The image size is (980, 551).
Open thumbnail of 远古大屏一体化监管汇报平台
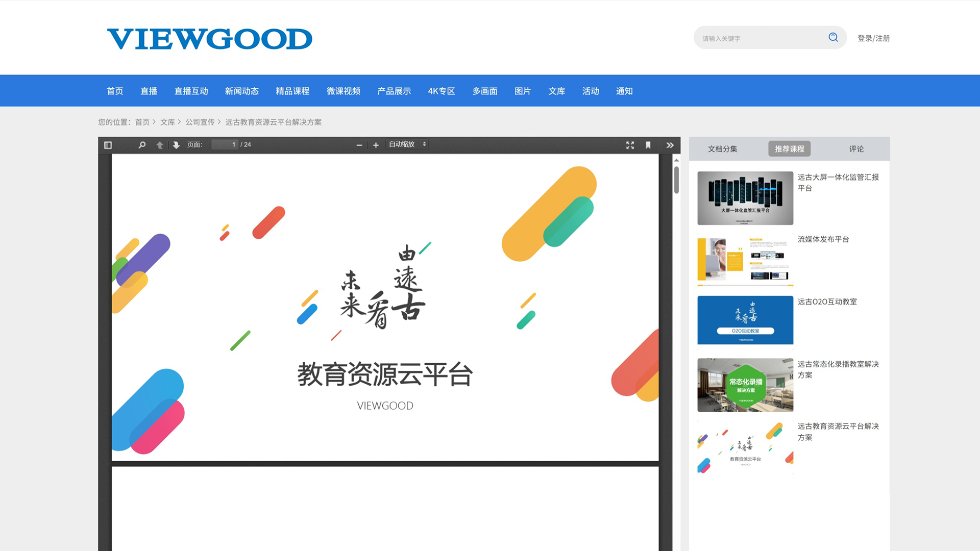coord(745,198)
